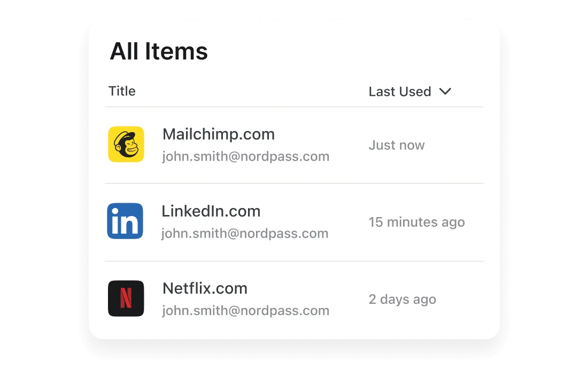Click the '2 days ago' timestamp
Screen dimensions: 588x368
pos(403,299)
